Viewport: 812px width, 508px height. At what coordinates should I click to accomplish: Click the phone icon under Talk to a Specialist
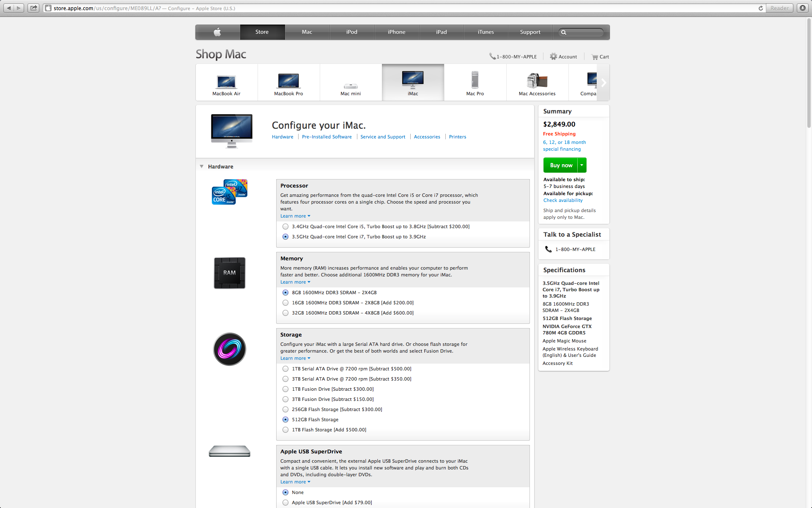pos(549,249)
